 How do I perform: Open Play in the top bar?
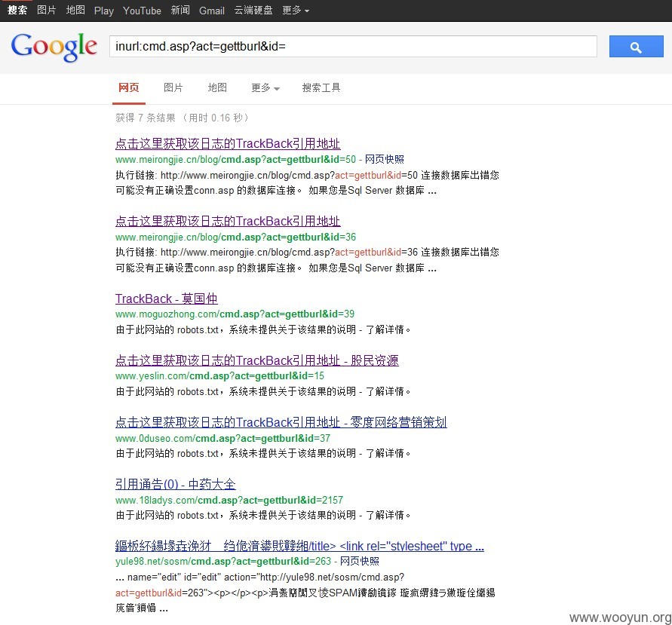[104, 11]
